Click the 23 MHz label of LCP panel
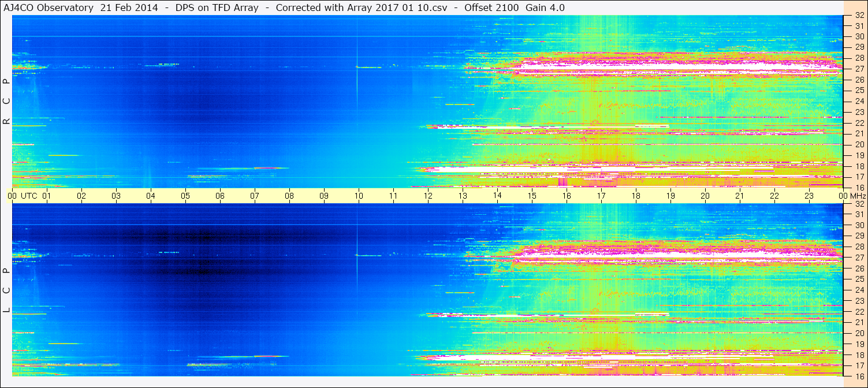This screenshot has height=388, width=868. [x=859, y=301]
